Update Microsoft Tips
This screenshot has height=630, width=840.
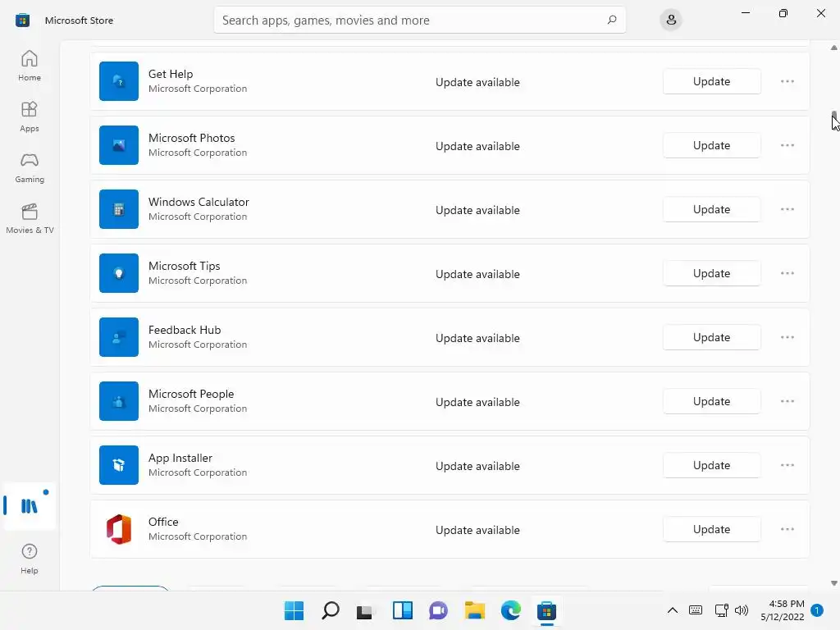coord(711,273)
